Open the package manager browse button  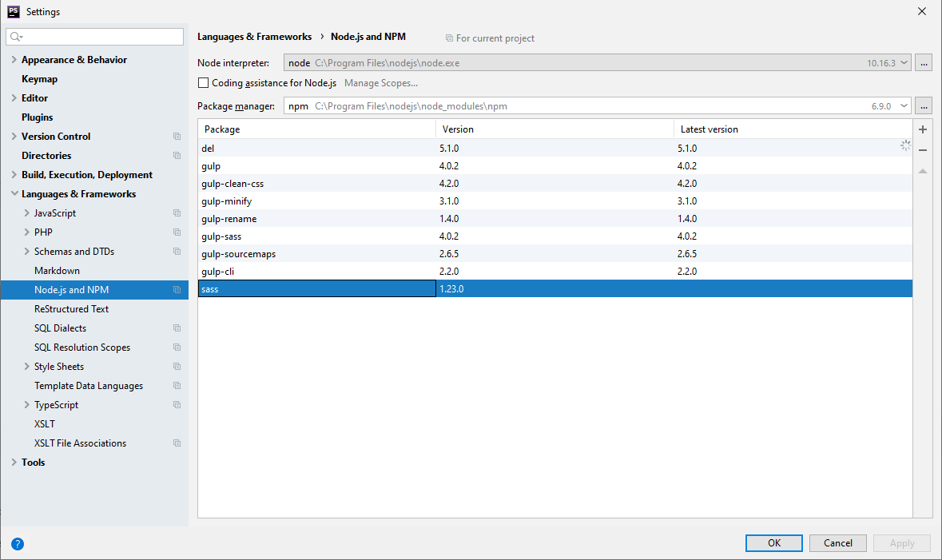[x=924, y=105]
